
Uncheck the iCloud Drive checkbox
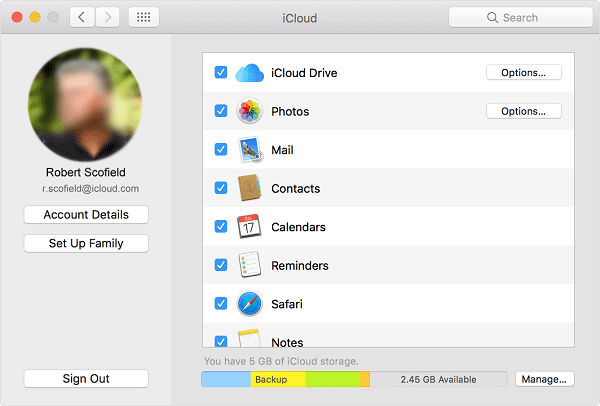pyautogui.click(x=221, y=72)
